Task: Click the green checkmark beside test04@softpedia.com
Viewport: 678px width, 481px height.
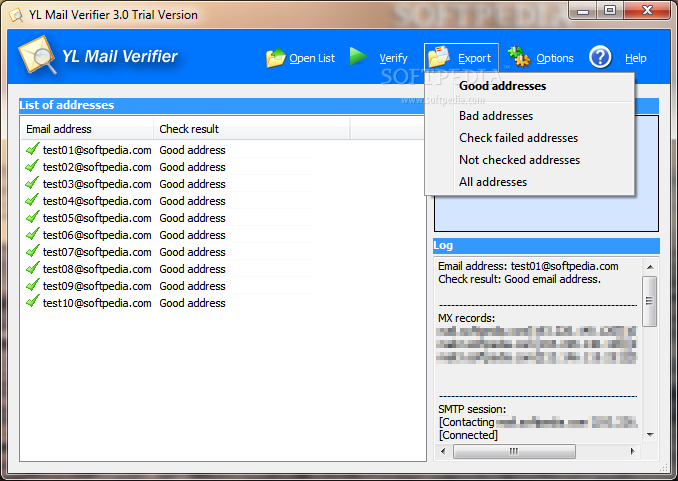Action: click(x=32, y=200)
